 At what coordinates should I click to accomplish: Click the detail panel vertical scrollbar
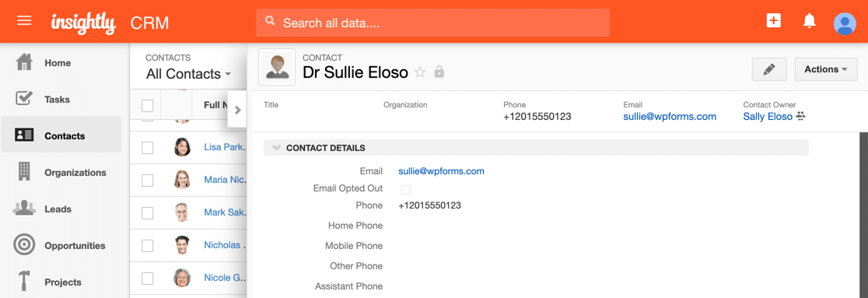coord(863,215)
